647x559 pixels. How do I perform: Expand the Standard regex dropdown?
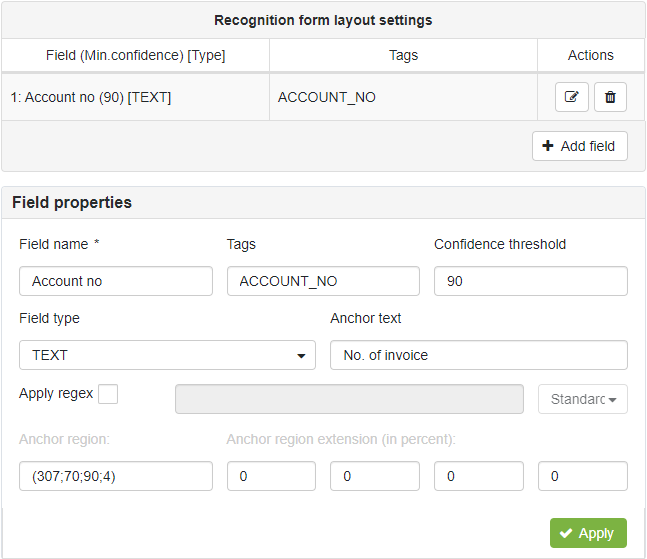pyautogui.click(x=583, y=399)
